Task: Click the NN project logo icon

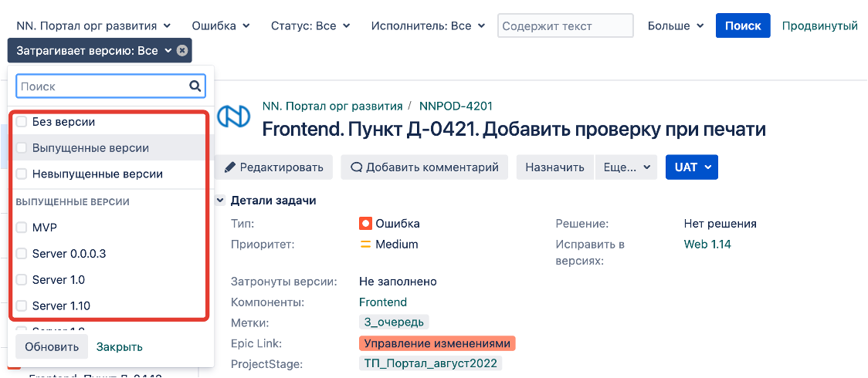Action: (233, 116)
